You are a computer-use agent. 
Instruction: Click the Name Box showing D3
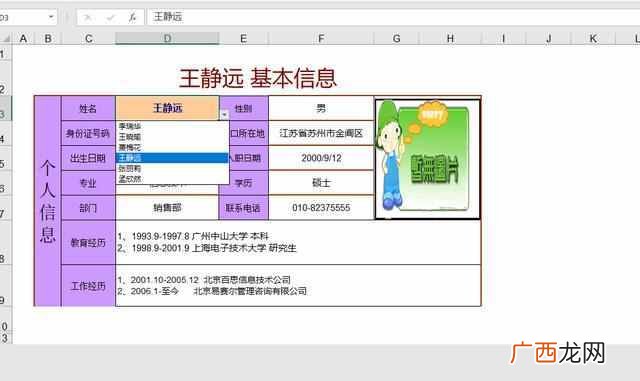click(x=24, y=17)
